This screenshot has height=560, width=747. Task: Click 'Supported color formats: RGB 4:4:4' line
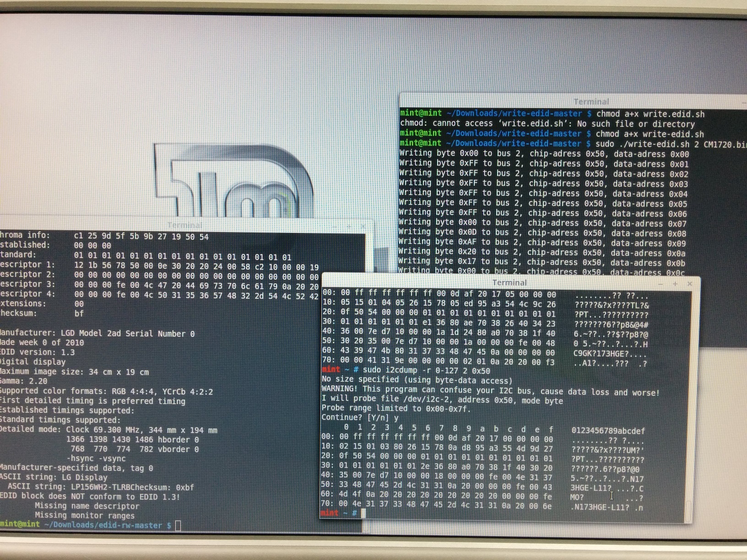pos(106,392)
